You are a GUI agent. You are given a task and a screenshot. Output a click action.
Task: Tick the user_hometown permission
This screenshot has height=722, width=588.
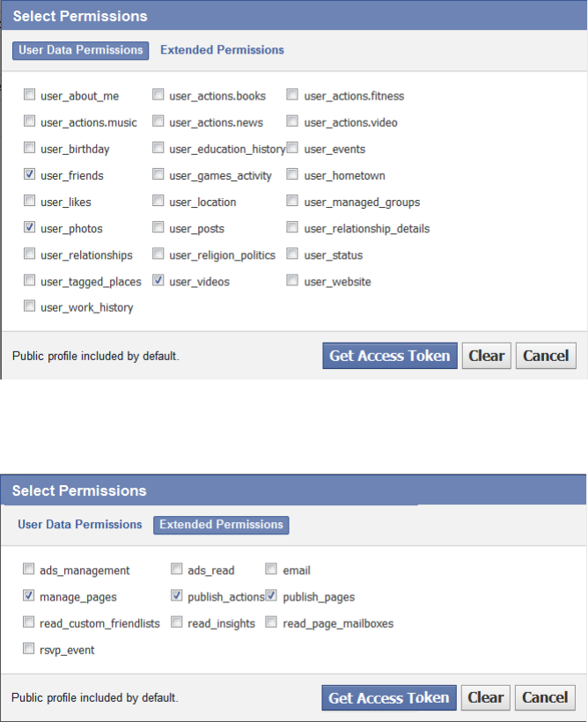pyautogui.click(x=293, y=175)
